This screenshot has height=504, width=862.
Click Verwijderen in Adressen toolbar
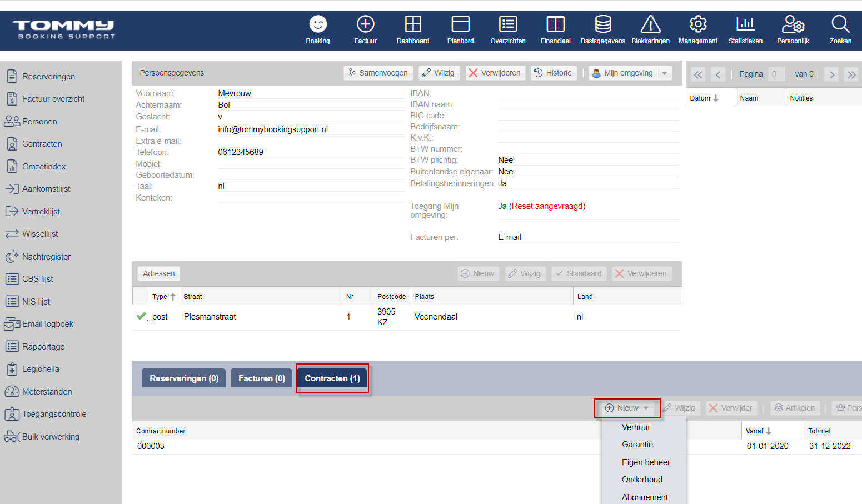[x=642, y=273]
